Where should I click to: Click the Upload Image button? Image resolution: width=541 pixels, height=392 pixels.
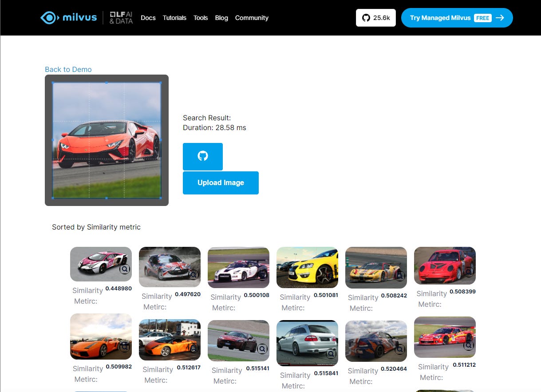(221, 182)
